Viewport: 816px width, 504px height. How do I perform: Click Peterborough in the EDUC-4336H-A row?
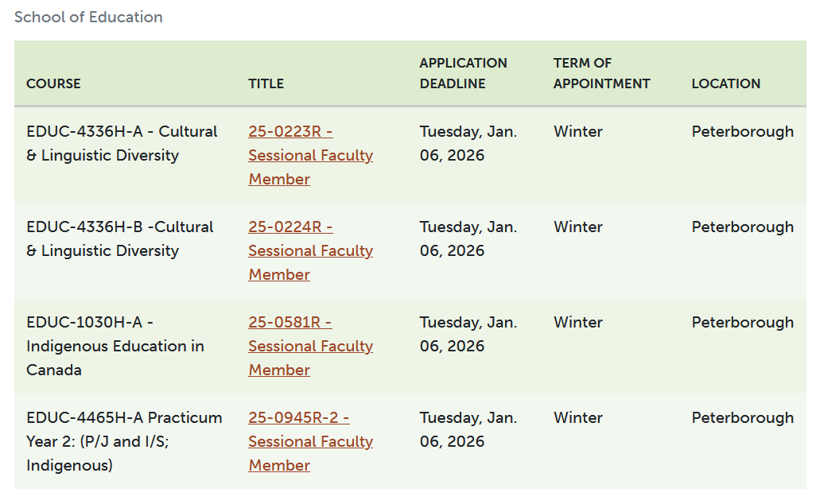[742, 131]
